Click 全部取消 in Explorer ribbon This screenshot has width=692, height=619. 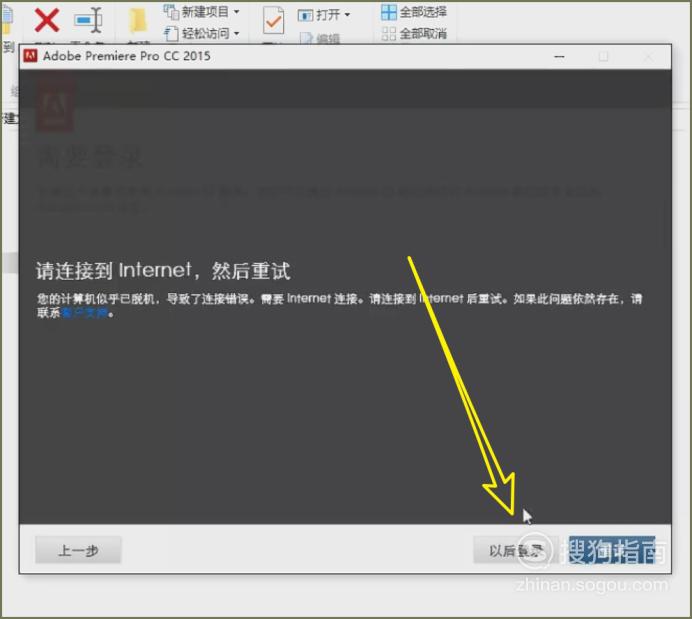(x=414, y=34)
